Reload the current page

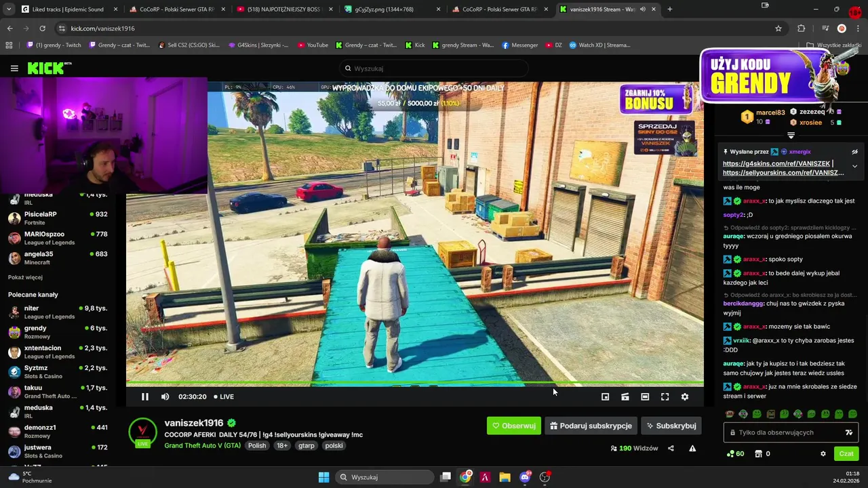pyautogui.click(x=42, y=28)
